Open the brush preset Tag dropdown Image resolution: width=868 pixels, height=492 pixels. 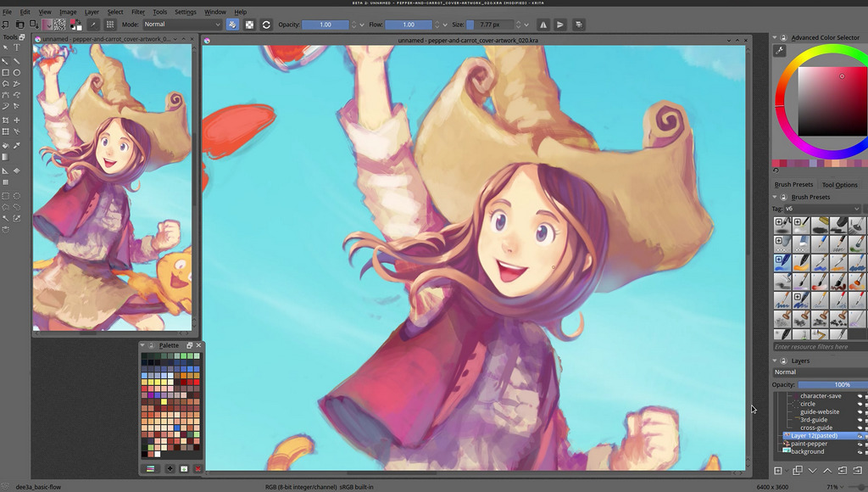[x=822, y=209]
